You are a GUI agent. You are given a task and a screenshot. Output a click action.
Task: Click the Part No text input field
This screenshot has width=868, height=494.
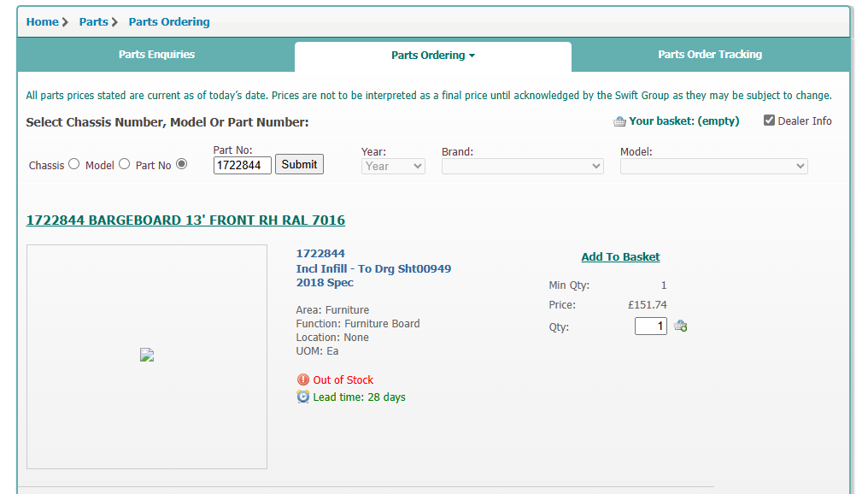242,165
